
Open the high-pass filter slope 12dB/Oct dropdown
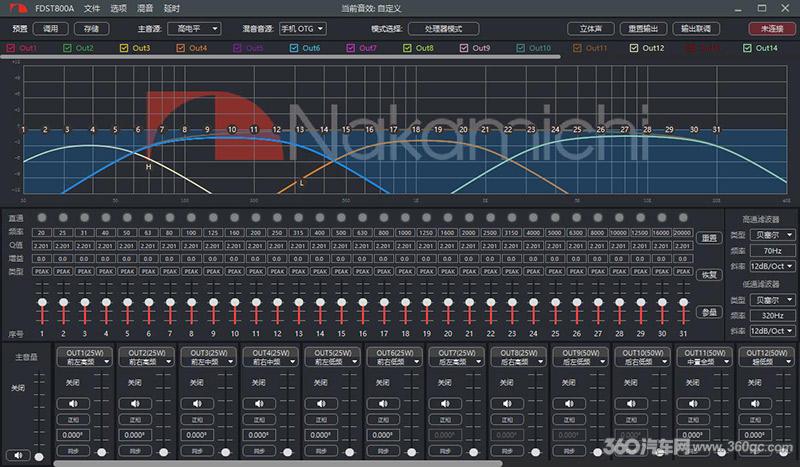coord(772,266)
